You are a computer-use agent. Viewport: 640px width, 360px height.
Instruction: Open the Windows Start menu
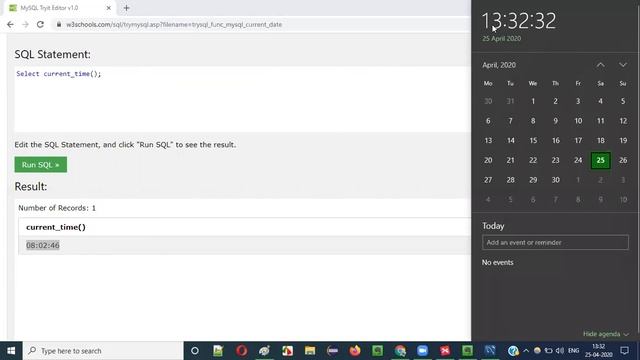[11, 351]
